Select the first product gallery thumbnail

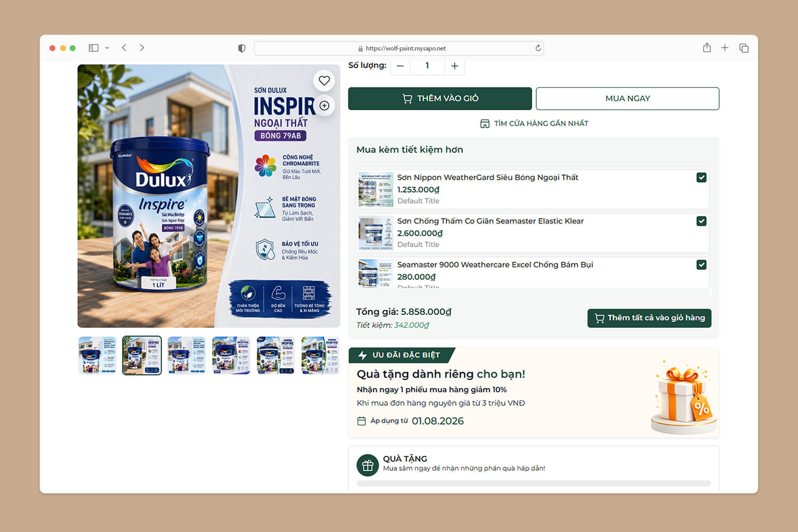coord(97,355)
